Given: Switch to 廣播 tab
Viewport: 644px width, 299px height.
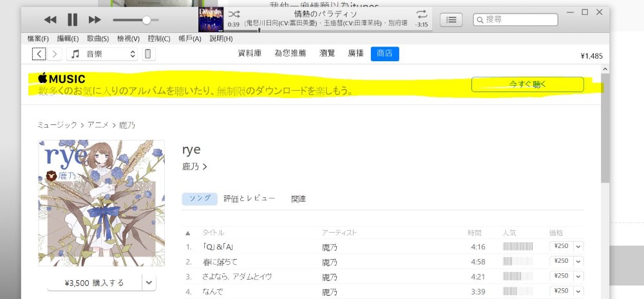Looking at the screenshot, I should 355,53.
